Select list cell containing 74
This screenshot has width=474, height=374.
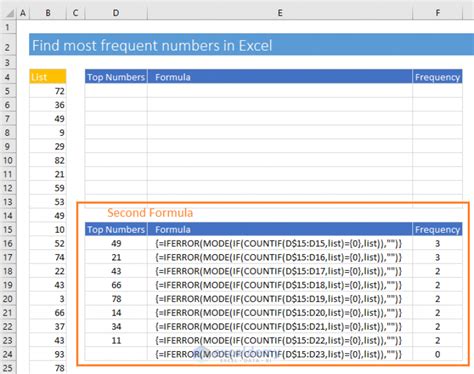48,257
